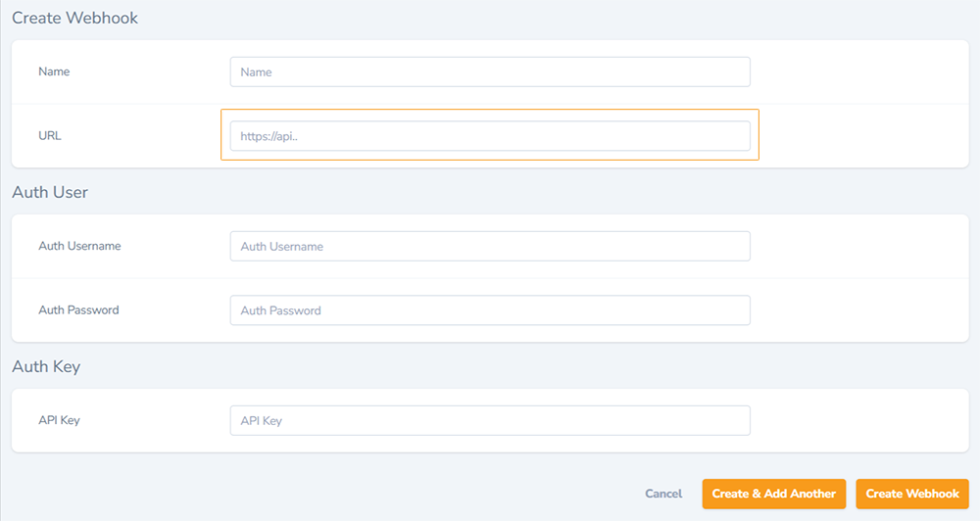Click the Create Webhook page heading
This screenshot has height=521, width=980.
[x=75, y=18]
